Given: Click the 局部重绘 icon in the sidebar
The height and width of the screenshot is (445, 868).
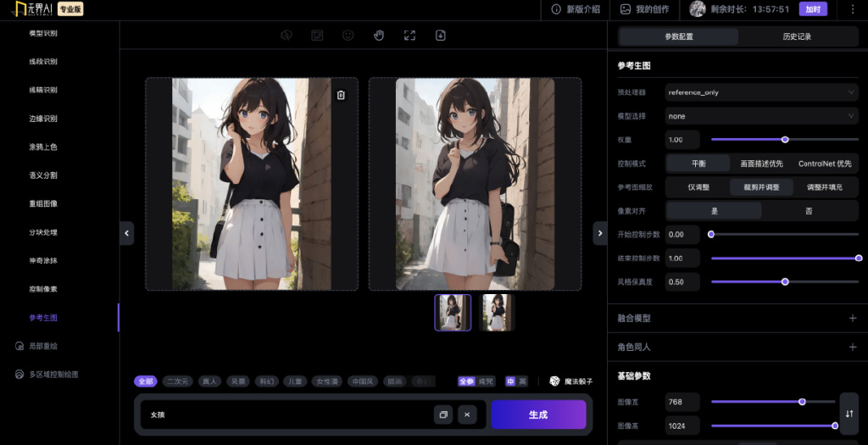Looking at the screenshot, I should tap(19, 346).
